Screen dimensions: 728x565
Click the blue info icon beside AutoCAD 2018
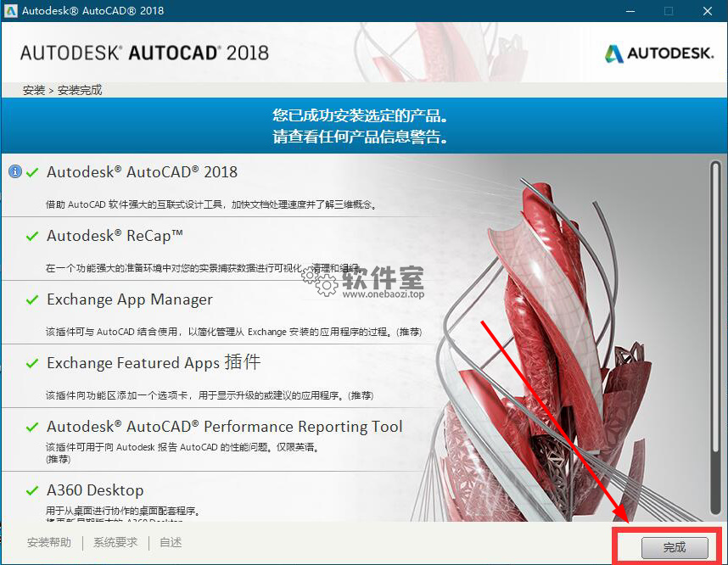[15, 171]
